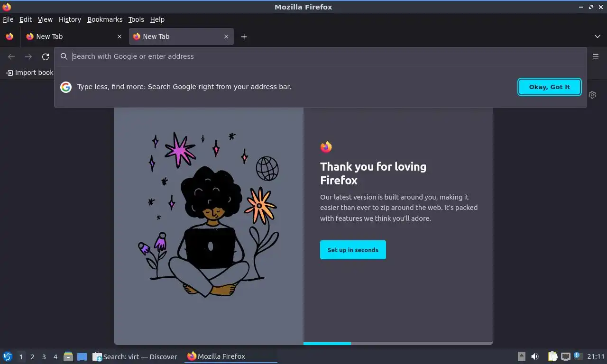Click the 'Type less, find more' tip text
Image resolution: width=607 pixels, height=364 pixels.
pyautogui.click(x=184, y=87)
